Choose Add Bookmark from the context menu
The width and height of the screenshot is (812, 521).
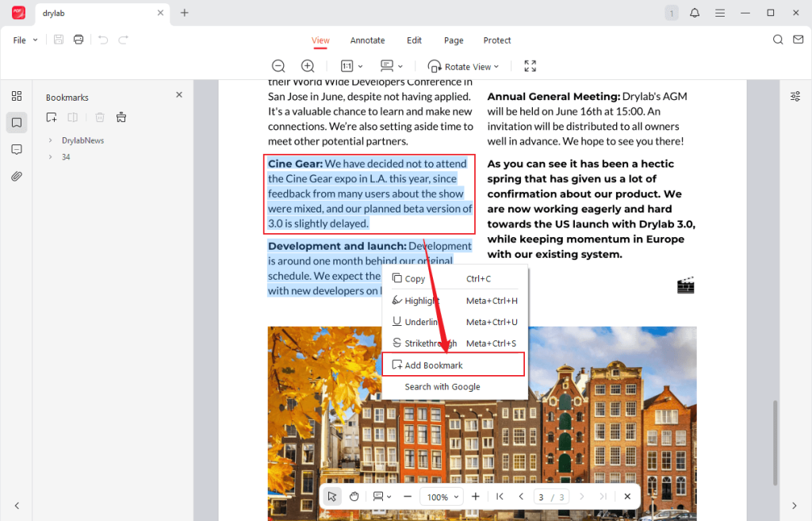(x=431, y=364)
